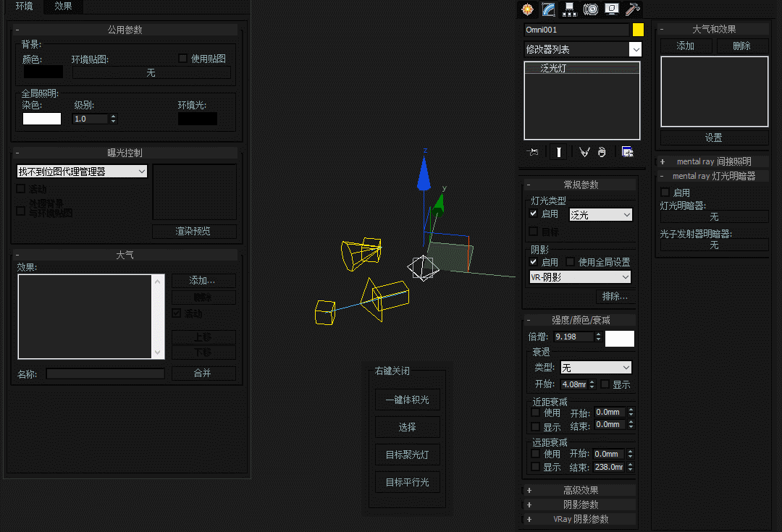This screenshot has width=782, height=532.
Task: Open the Utilities hammer icon
Action: 632,9
